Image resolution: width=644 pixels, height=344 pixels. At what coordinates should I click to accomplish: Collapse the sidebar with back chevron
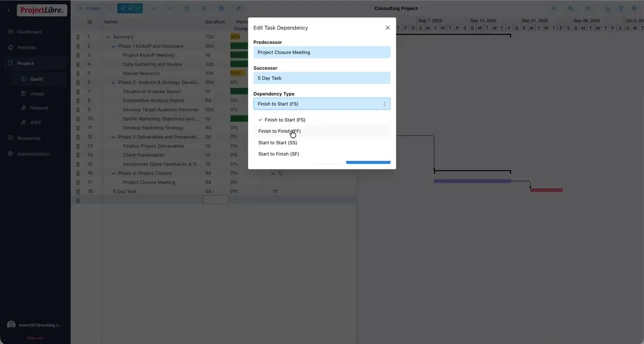[8, 10]
